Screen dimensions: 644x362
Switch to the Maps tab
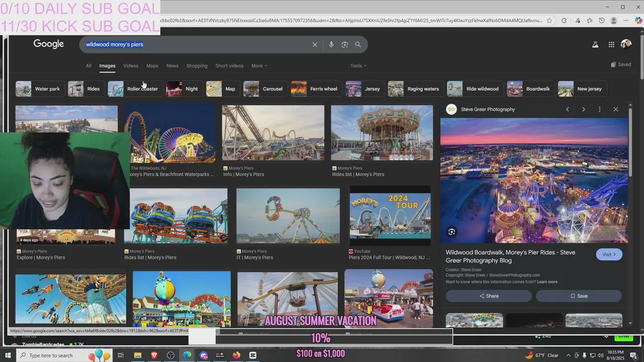(x=152, y=66)
